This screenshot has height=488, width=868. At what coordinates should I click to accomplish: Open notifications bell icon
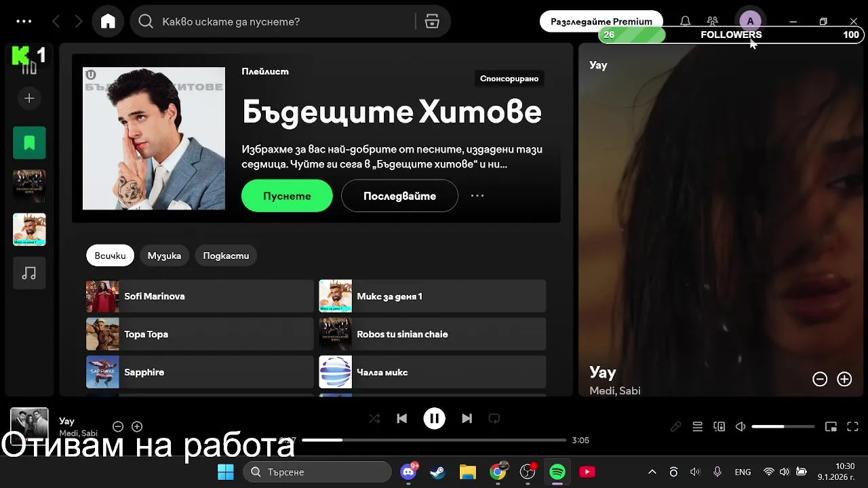pos(686,22)
